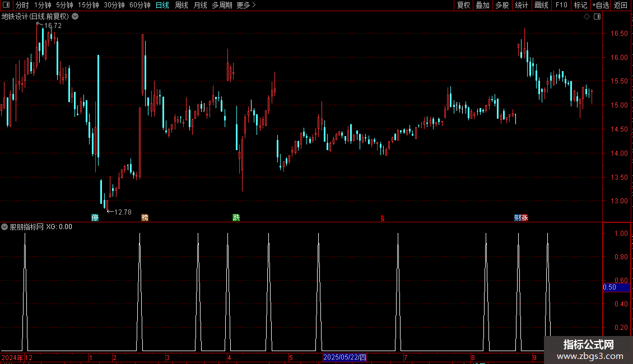This screenshot has height=364, width=633.
Task: Open F10 company information
Action: (x=561, y=5)
